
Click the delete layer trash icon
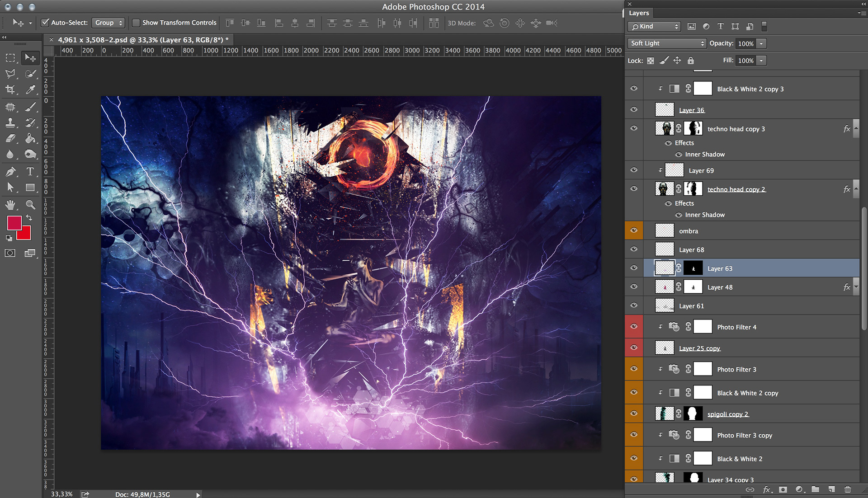[848, 489]
